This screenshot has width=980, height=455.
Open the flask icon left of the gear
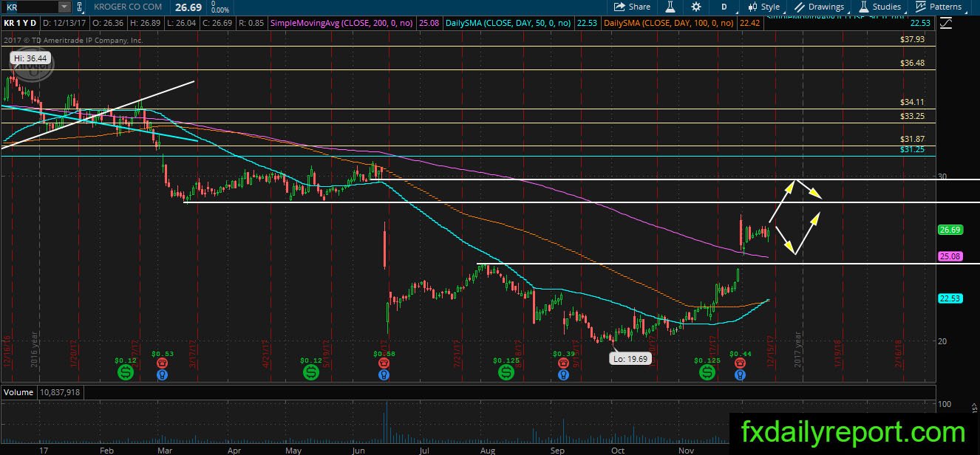coord(670,7)
